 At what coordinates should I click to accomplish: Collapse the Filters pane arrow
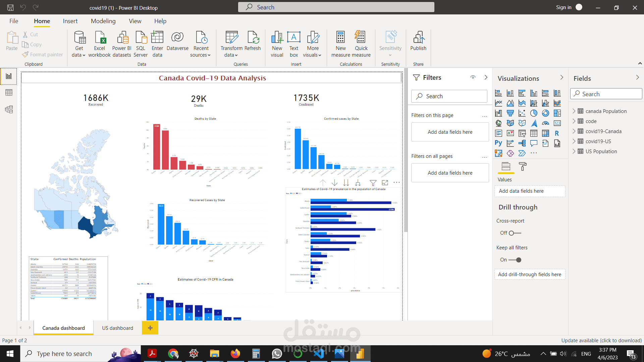(x=486, y=77)
